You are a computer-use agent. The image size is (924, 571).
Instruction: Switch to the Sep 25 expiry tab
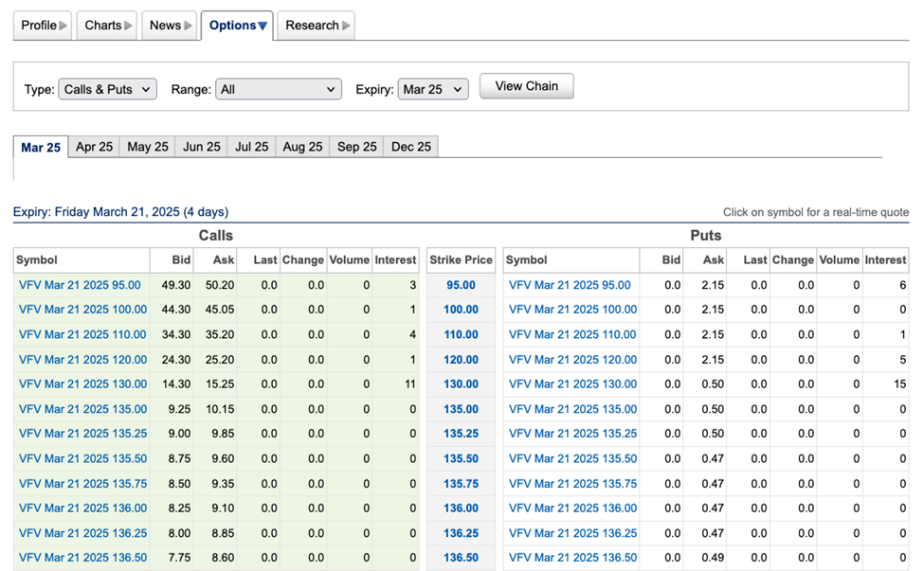pos(356,147)
